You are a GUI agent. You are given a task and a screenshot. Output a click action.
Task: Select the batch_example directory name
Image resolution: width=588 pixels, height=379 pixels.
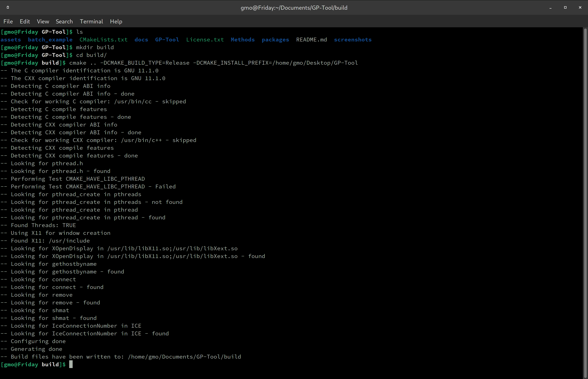point(50,39)
